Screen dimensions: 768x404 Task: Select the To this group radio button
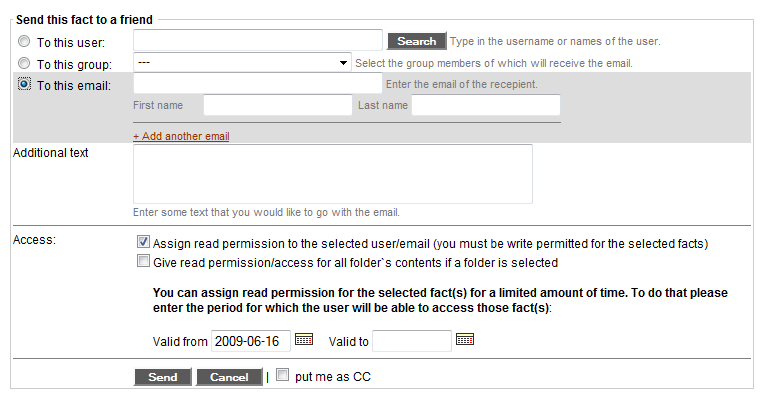tap(24, 63)
